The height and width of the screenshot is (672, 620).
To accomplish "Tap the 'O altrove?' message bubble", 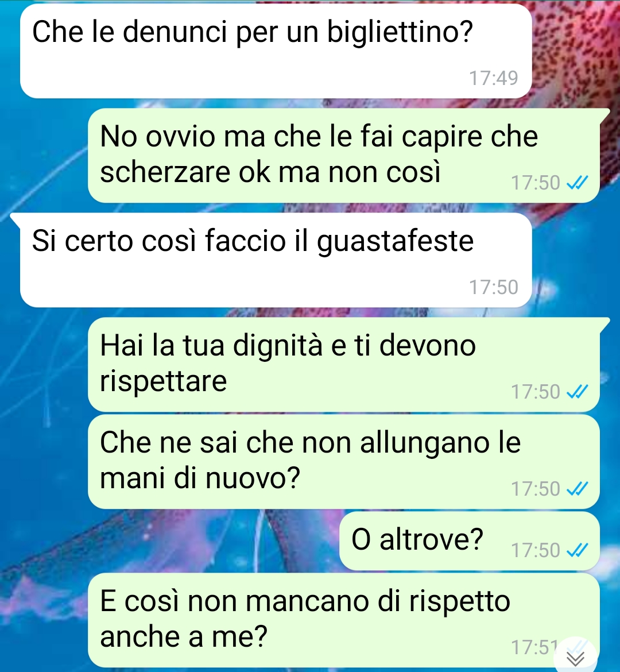I will point(470,541).
